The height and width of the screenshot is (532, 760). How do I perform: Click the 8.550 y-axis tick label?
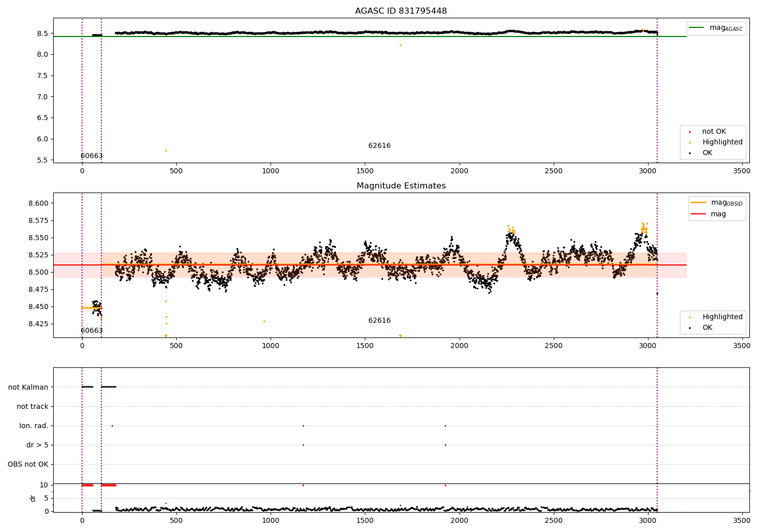pyautogui.click(x=38, y=238)
